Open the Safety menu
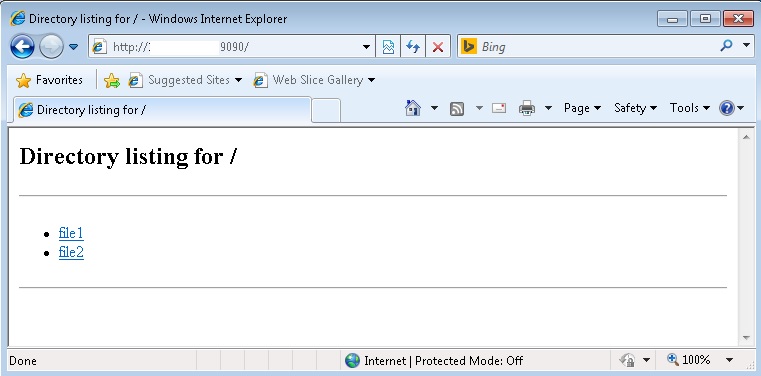The height and width of the screenshot is (376, 761). pos(635,108)
